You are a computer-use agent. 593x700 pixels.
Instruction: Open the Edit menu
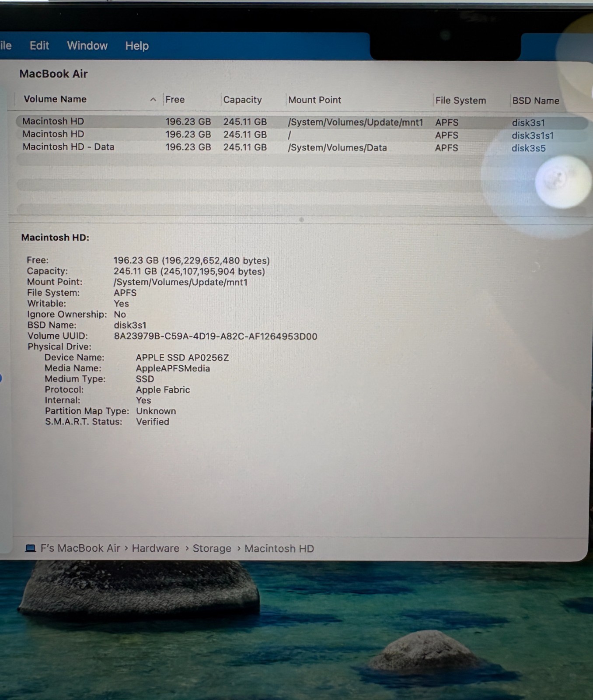click(x=39, y=45)
